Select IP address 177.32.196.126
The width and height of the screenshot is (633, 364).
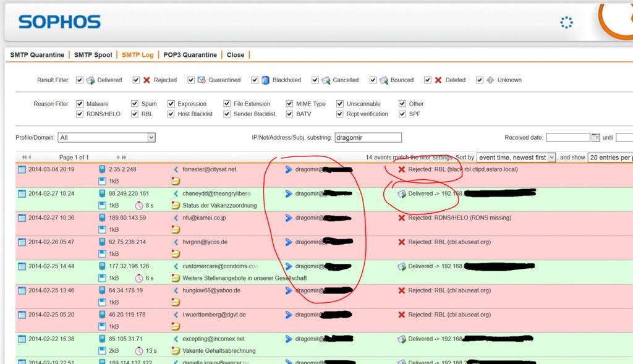[x=129, y=266]
